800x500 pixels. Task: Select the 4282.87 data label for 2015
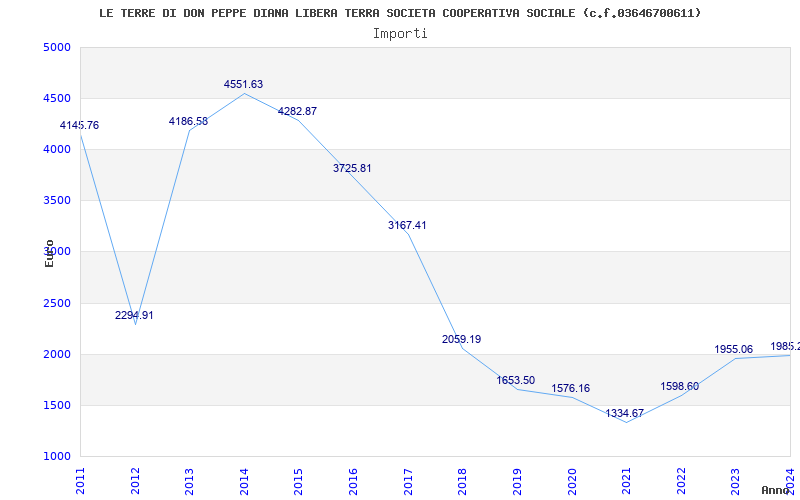297,111
